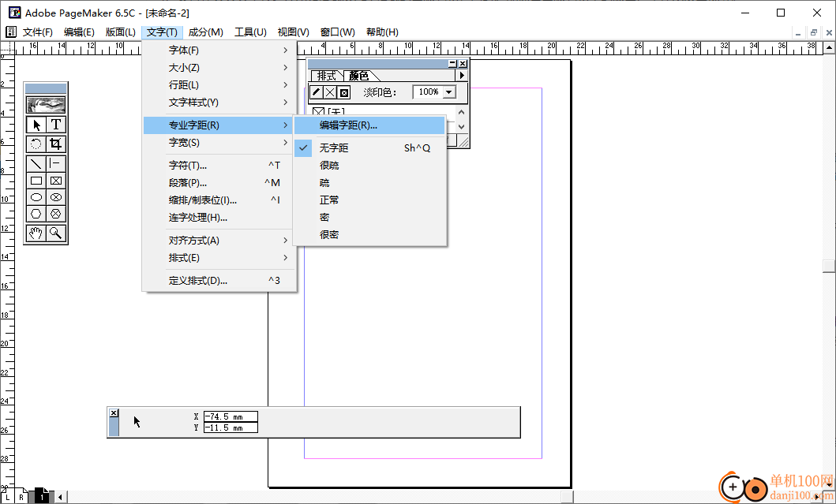Screen dimensions: 836x504
Task: Select the diagonal Line tool
Action: pyautogui.click(x=36, y=163)
